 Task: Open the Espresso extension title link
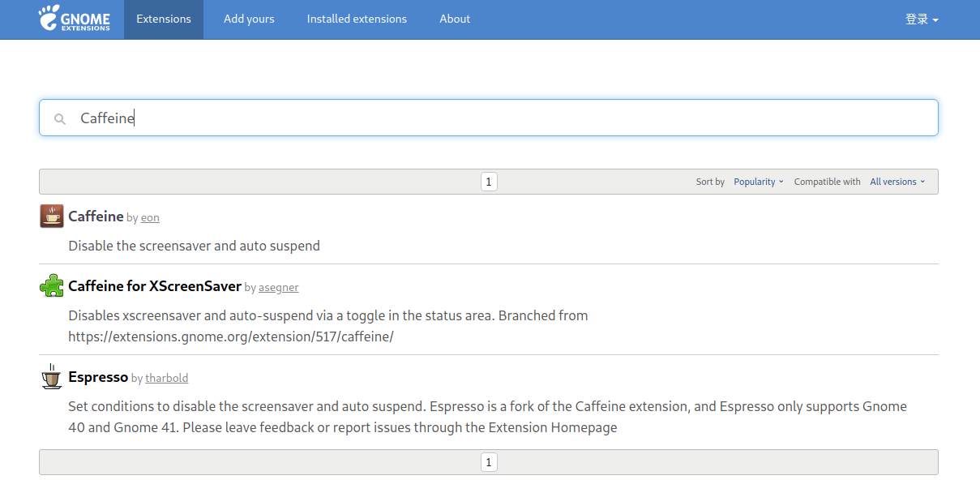(x=98, y=377)
